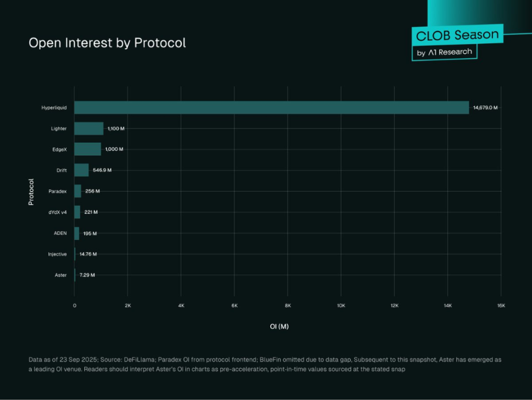Viewport: 532px width, 400px height.
Task: Select the Aster axis label
Action: pos(61,275)
